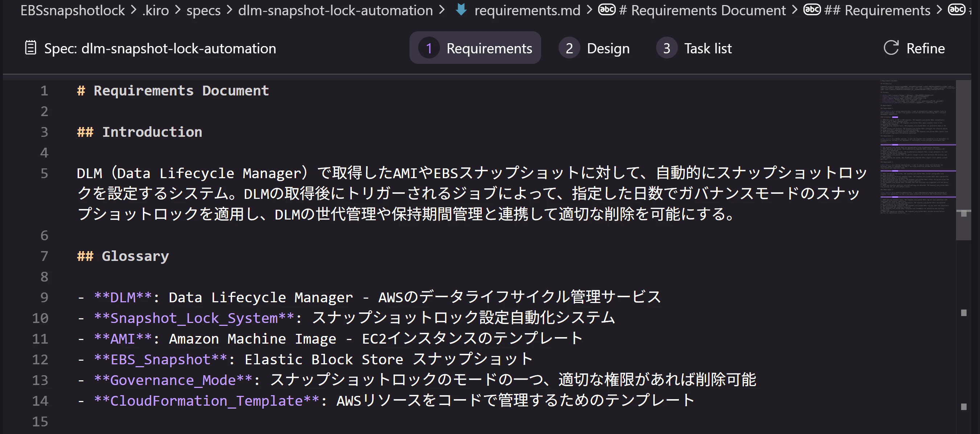
Task: Click the '**EBS_Snapshot**' glossary term
Action: pyautogui.click(x=160, y=359)
